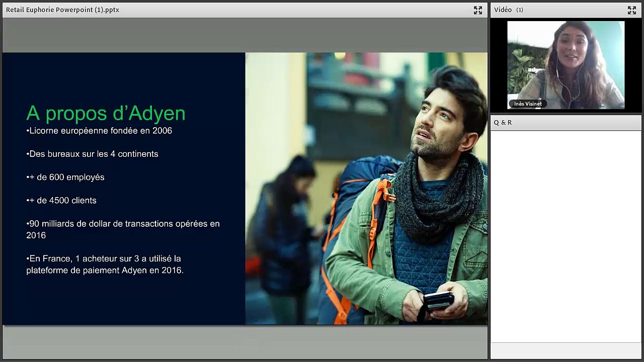The image size is (644, 362).
Task: Click 'En France, 1 acheteur sur 3' bullet
Action: [x=105, y=264]
